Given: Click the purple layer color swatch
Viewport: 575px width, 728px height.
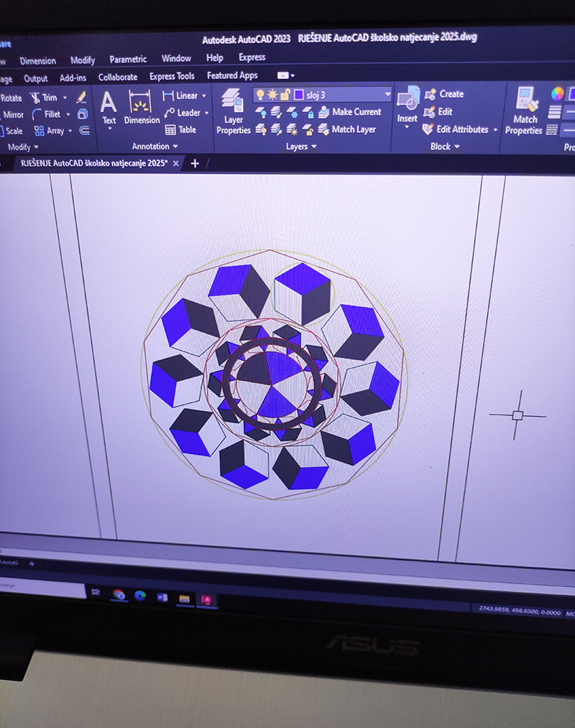Looking at the screenshot, I should pyautogui.click(x=299, y=95).
